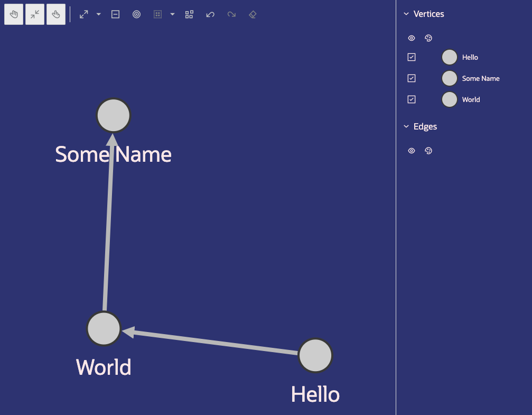Click the fit-to-screen tool
532x415 pixels.
[34, 14]
